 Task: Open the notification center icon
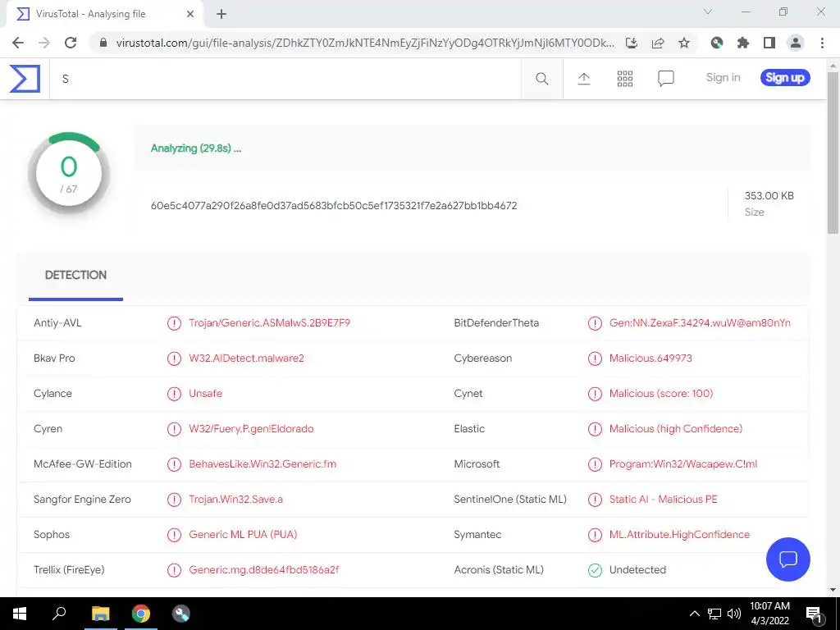(x=815, y=614)
